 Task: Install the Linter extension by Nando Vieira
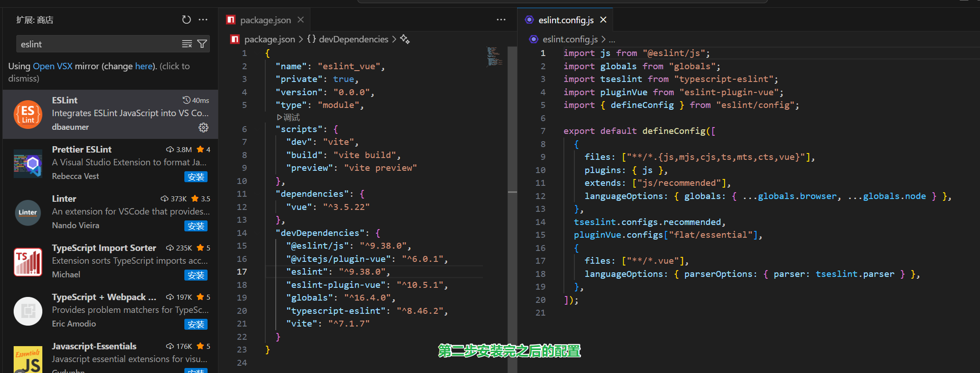click(x=196, y=226)
